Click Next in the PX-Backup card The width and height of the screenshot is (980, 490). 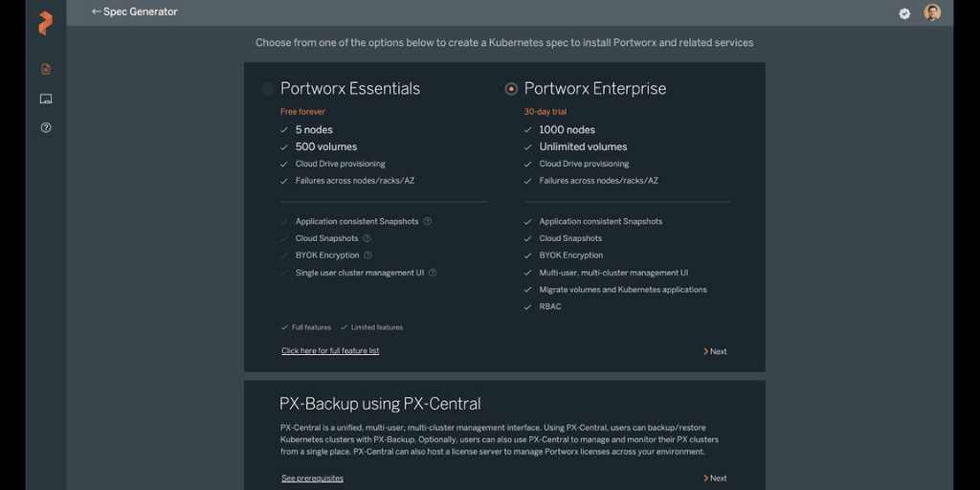click(715, 479)
